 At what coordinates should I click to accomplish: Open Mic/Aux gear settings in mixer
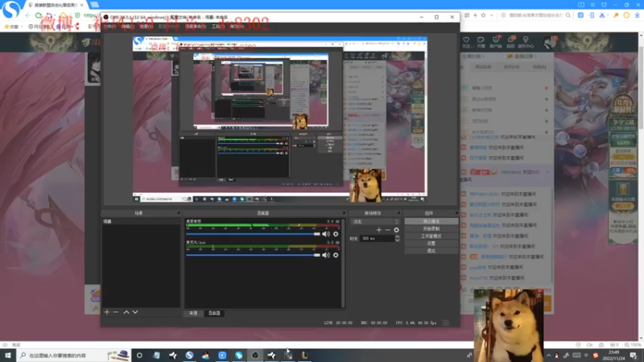(x=336, y=255)
